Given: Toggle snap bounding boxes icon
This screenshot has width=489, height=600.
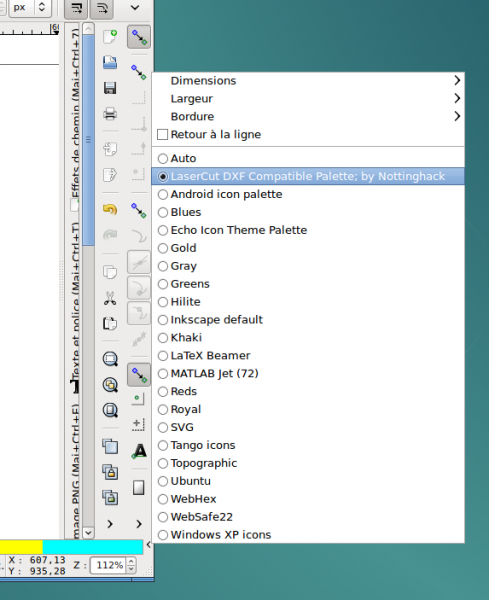Looking at the screenshot, I should click(x=139, y=72).
